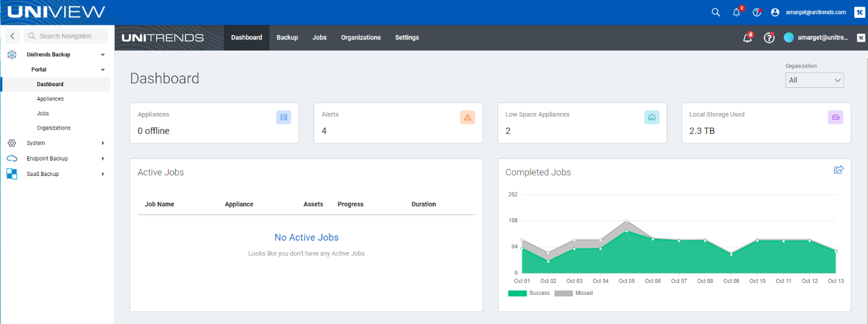The image size is (868, 324).
Task: Open the Organizations top tab
Action: click(361, 37)
